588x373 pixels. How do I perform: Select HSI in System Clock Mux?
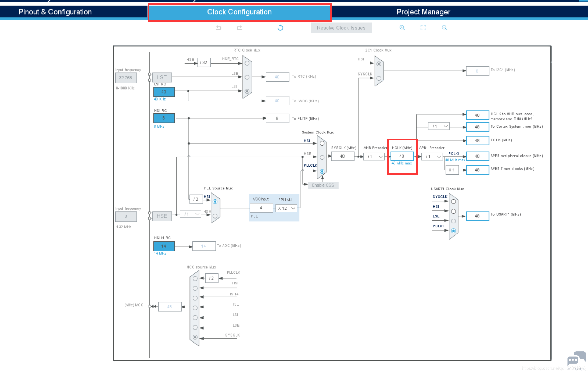pyautogui.click(x=322, y=144)
